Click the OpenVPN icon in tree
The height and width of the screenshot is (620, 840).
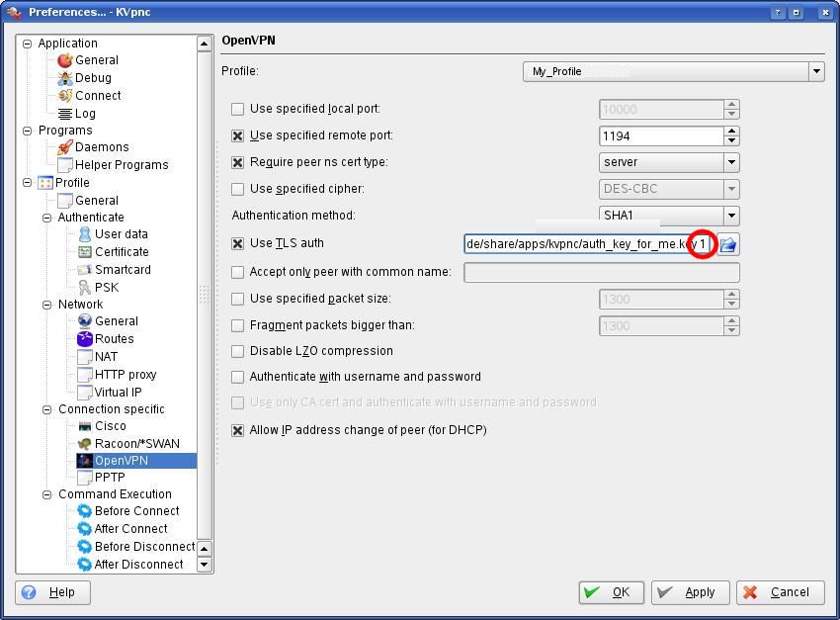point(85,461)
